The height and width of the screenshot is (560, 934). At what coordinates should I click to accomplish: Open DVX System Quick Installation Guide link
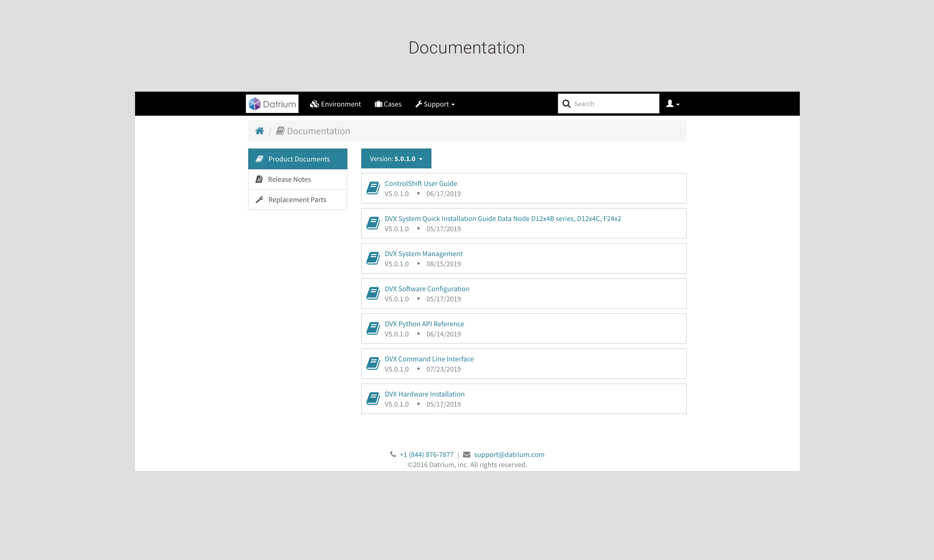(503, 219)
